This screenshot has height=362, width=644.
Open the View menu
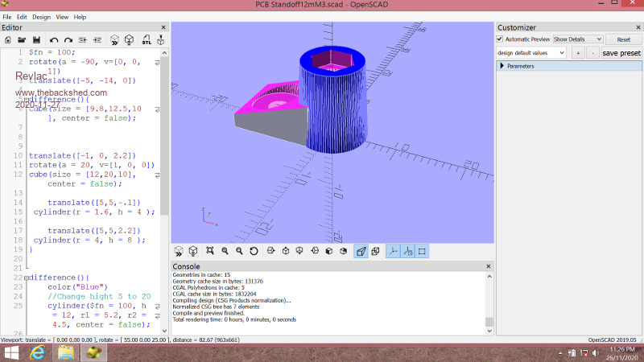(62, 17)
